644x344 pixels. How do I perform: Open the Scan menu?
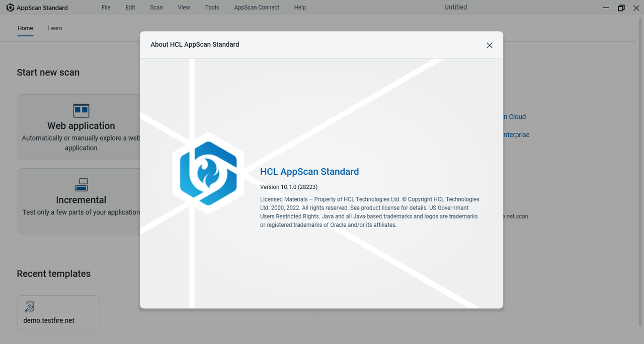(156, 8)
